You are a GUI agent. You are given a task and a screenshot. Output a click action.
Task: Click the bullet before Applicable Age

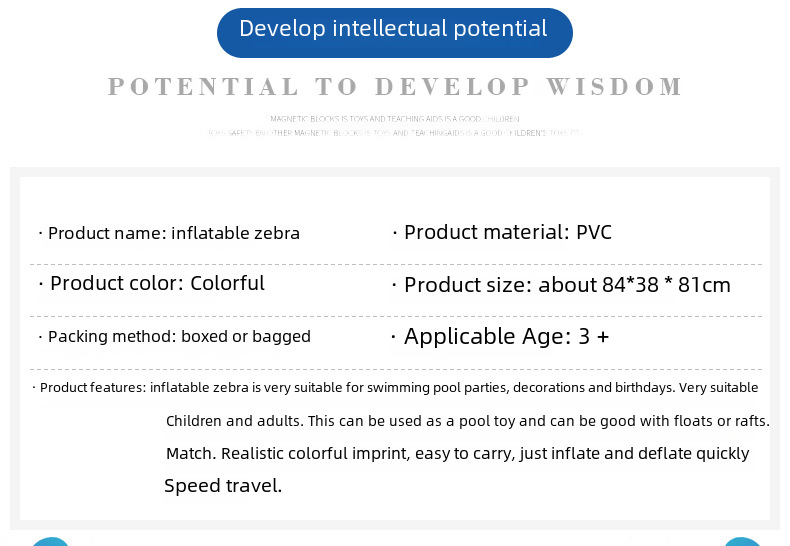pos(393,336)
